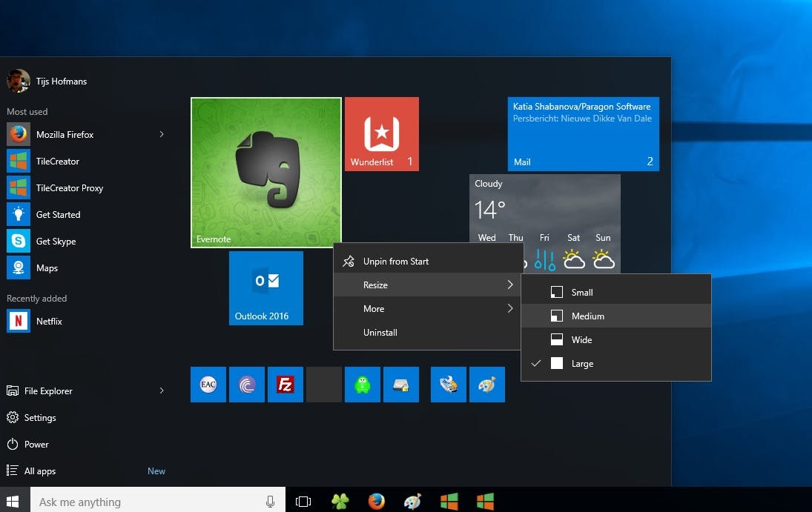
Task: Expand the File Explorer submenu arrow
Action: point(162,391)
